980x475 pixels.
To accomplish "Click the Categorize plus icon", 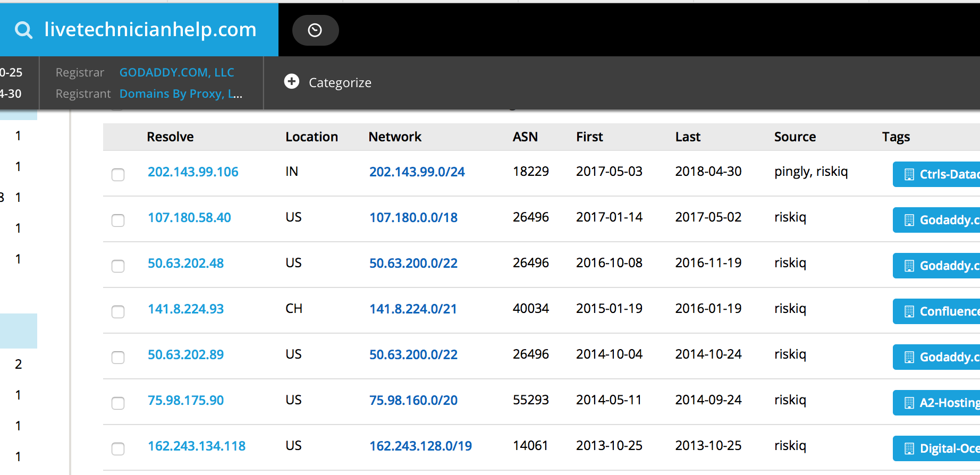I will 292,81.
